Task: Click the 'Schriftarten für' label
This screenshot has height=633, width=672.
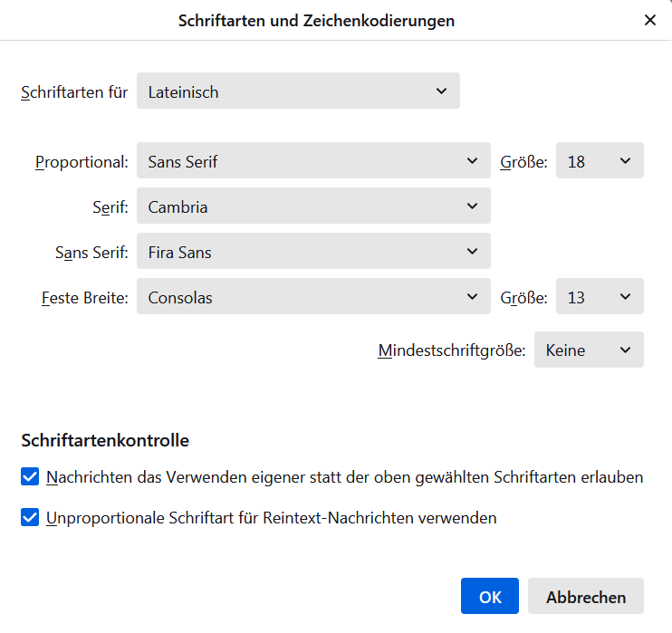Action: coord(74,92)
